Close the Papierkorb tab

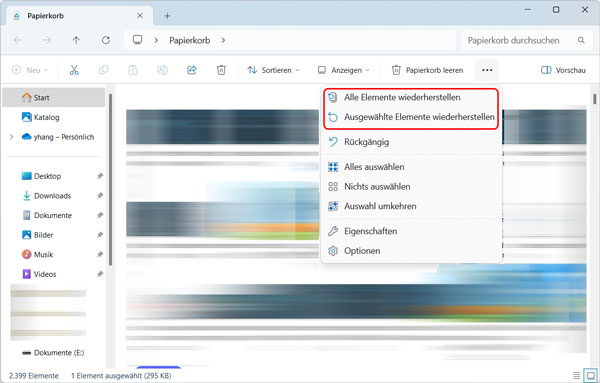tap(140, 16)
